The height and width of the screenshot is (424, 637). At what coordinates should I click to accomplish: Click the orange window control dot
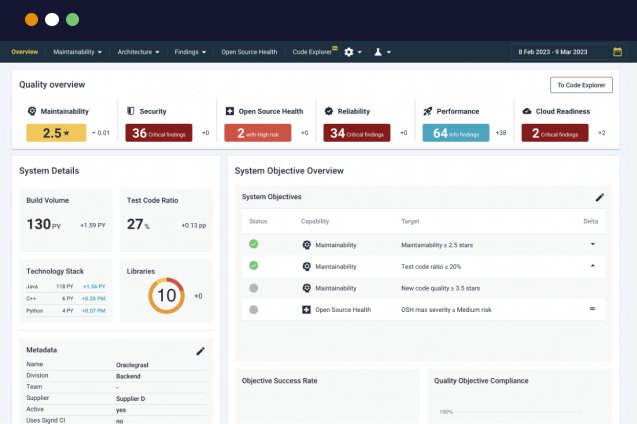tap(31, 19)
